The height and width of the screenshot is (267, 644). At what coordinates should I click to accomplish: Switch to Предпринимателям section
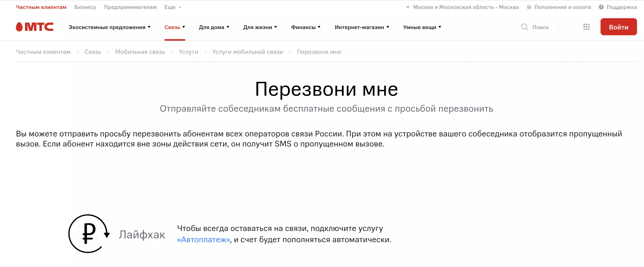(130, 7)
